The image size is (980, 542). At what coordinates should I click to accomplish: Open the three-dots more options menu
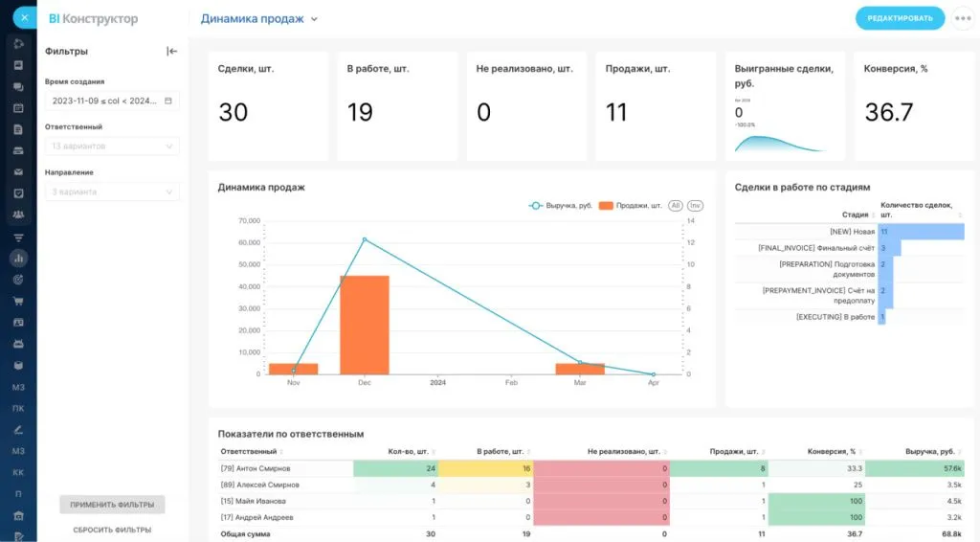[963, 18]
